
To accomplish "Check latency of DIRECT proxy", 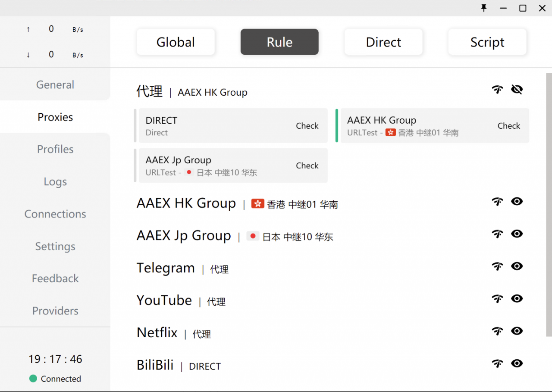I will tap(307, 126).
